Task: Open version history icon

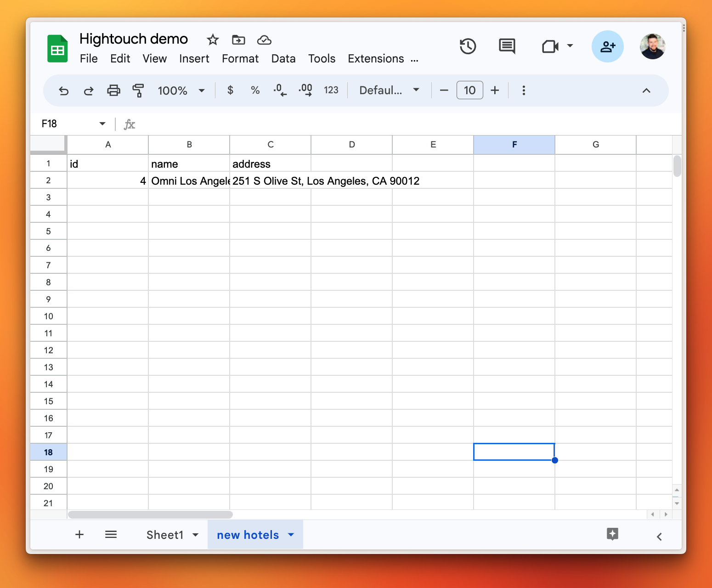Action: click(x=468, y=46)
